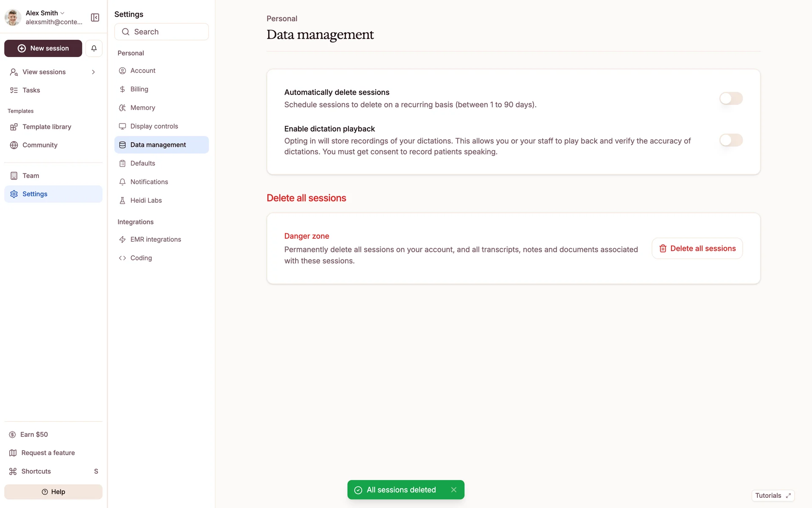
Task: Click the Coding brackets icon
Action: tap(122, 258)
